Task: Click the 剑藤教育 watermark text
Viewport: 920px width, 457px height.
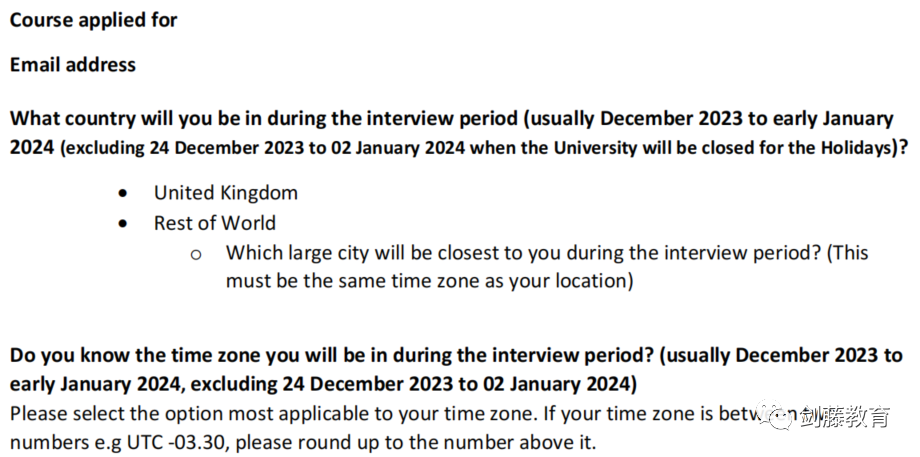Action: click(845, 416)
